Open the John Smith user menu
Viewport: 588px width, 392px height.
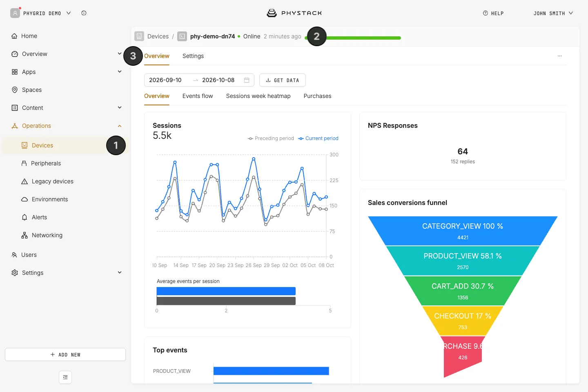(x=553, y=13)
